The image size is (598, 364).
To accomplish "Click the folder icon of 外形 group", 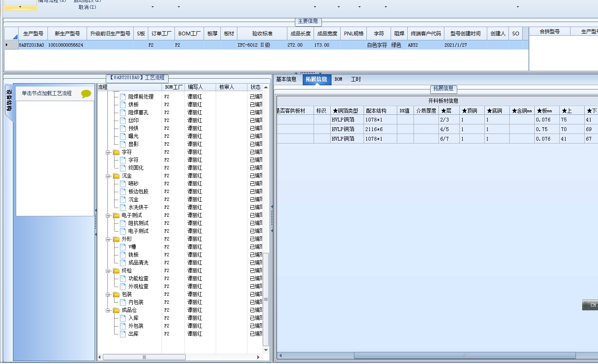I will [116, 239].
